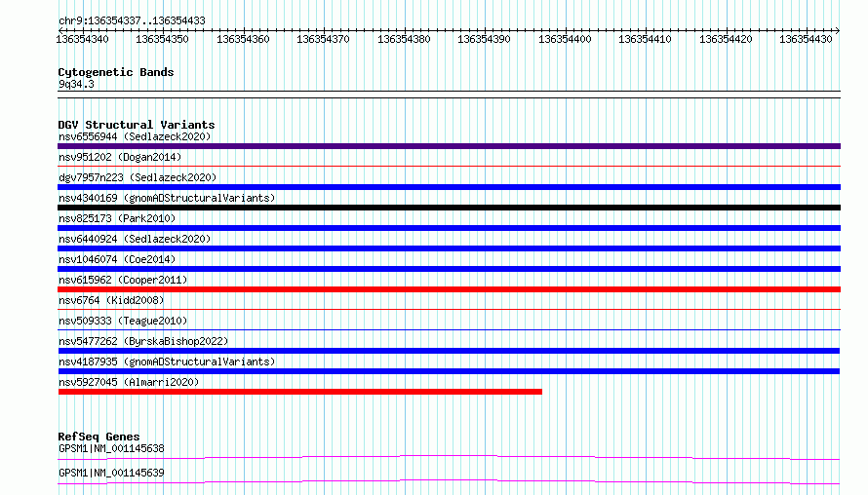Click the thin red nsv6764 variant line
This screenshot has width=868, height=495.
[x=449, y=309]
